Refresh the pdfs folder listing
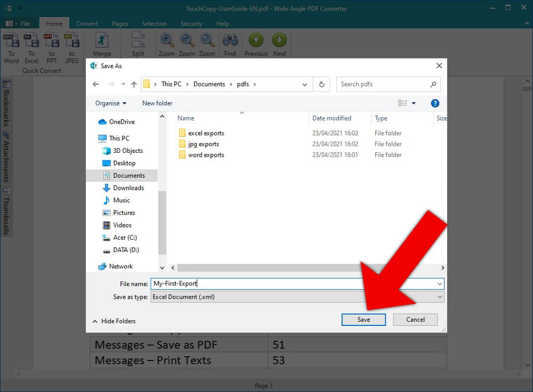 pos(321,84)
